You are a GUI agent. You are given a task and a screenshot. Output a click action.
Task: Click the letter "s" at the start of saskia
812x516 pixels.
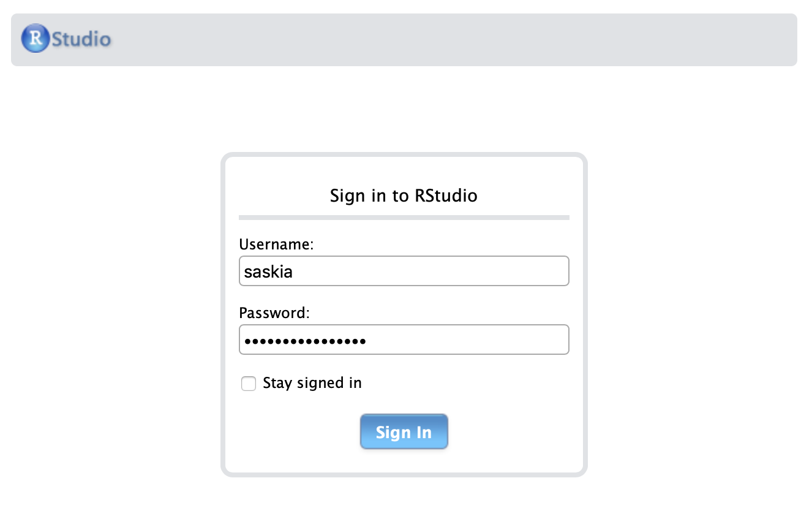coord(247,272)
